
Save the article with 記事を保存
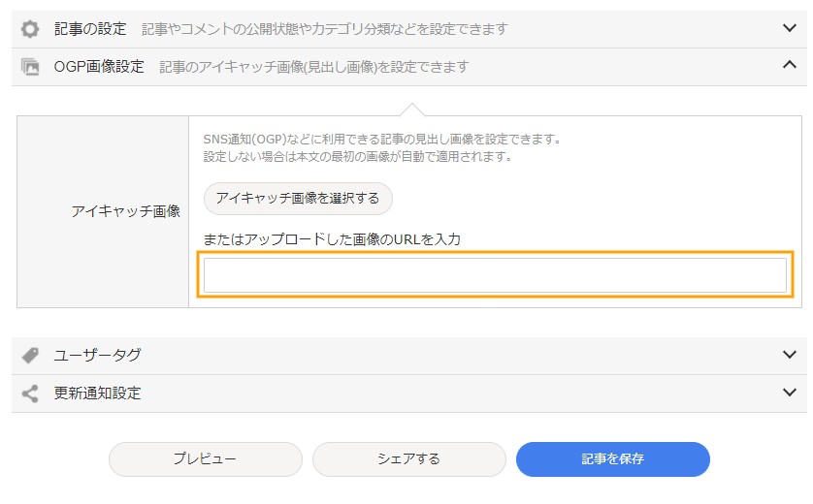tap(613, 459)
